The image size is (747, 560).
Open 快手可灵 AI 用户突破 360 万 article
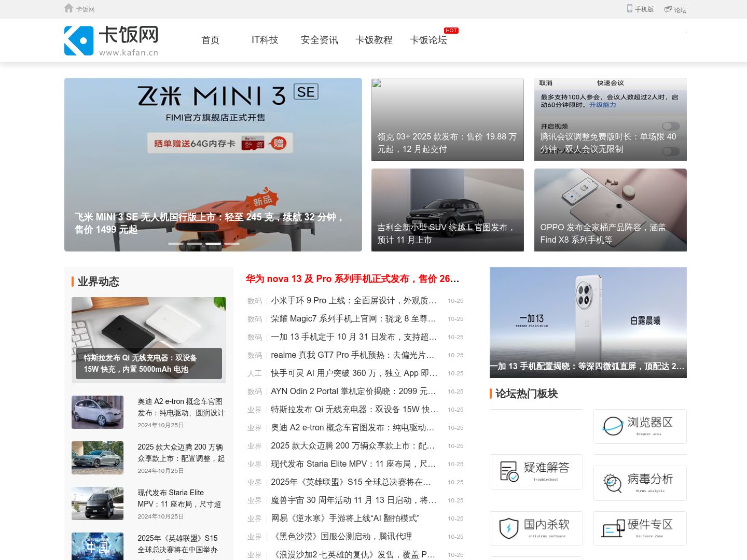pos(354,373)
